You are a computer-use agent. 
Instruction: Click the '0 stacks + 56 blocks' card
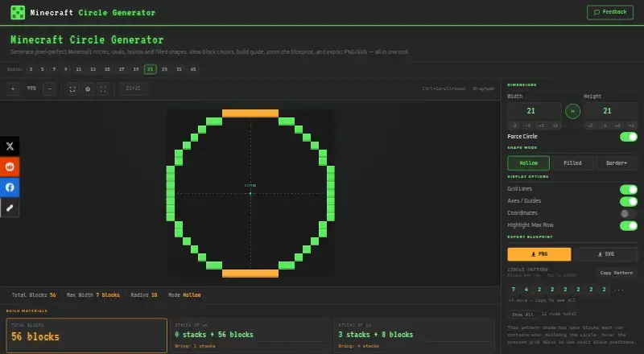[x=250, y=335]
